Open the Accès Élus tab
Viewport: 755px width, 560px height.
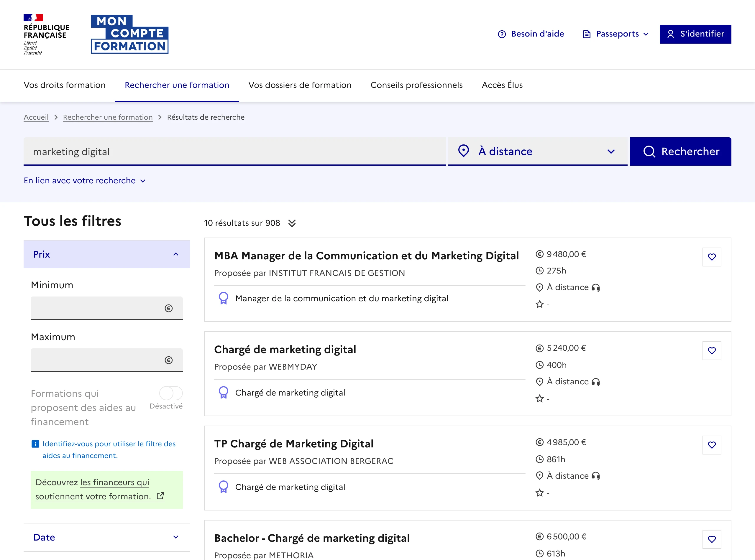click(x=502, y=85)
